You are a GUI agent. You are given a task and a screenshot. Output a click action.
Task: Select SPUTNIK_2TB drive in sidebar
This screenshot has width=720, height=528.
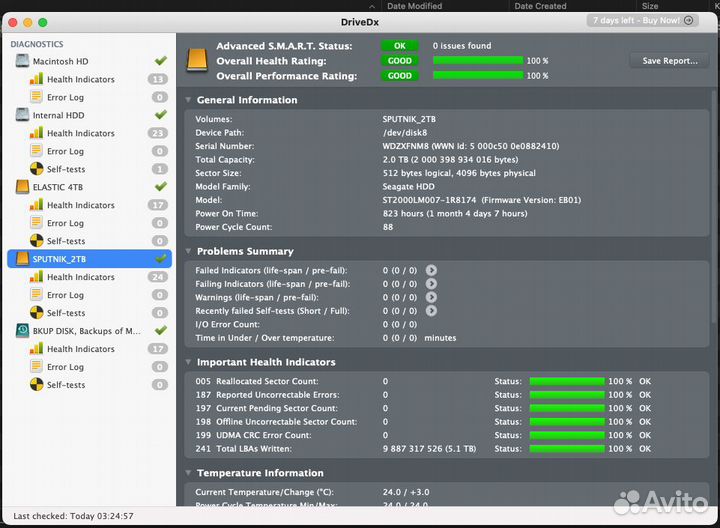(90, 259)
